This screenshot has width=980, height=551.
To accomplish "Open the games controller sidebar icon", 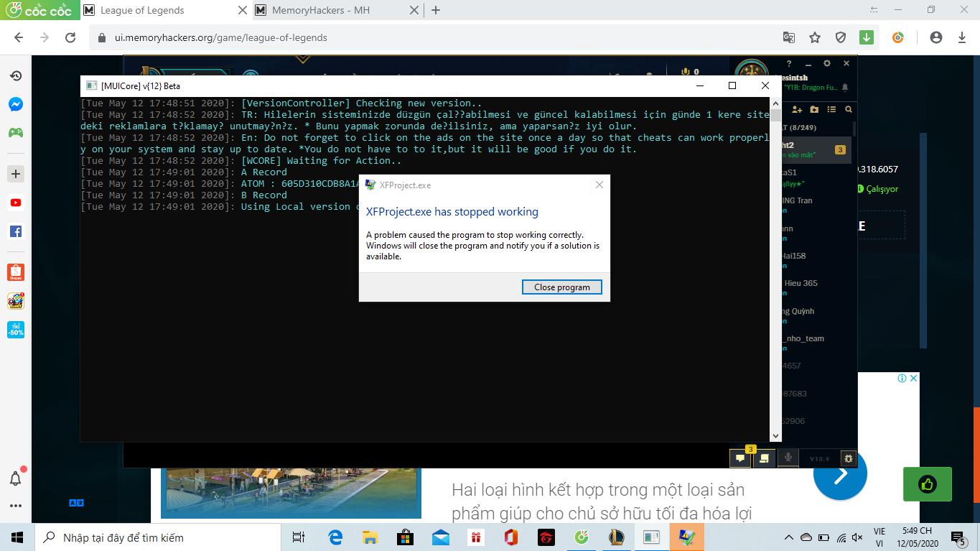I will tap(16, 132).
